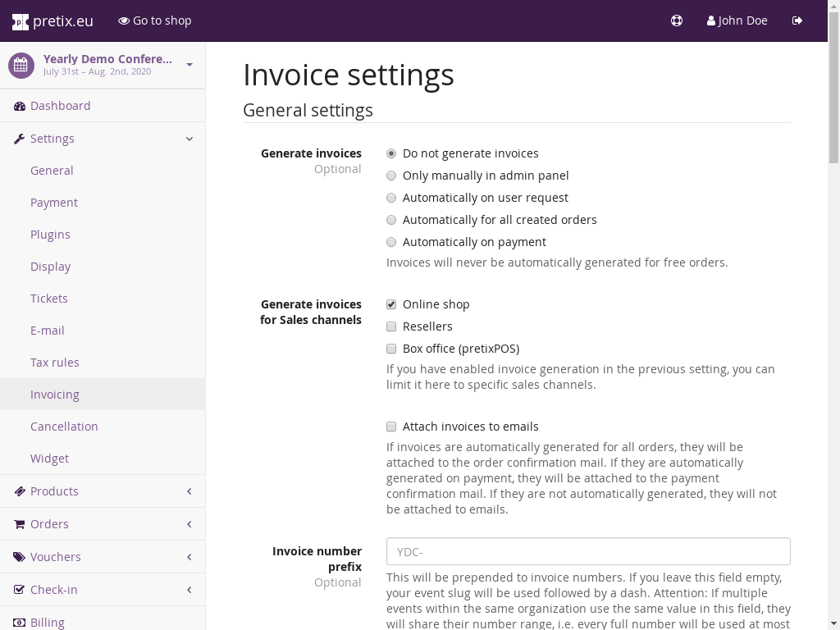This screenshot has width=840, height=630.
Task: Click the 'Go to shop' link
Action: tap(155, 21)
